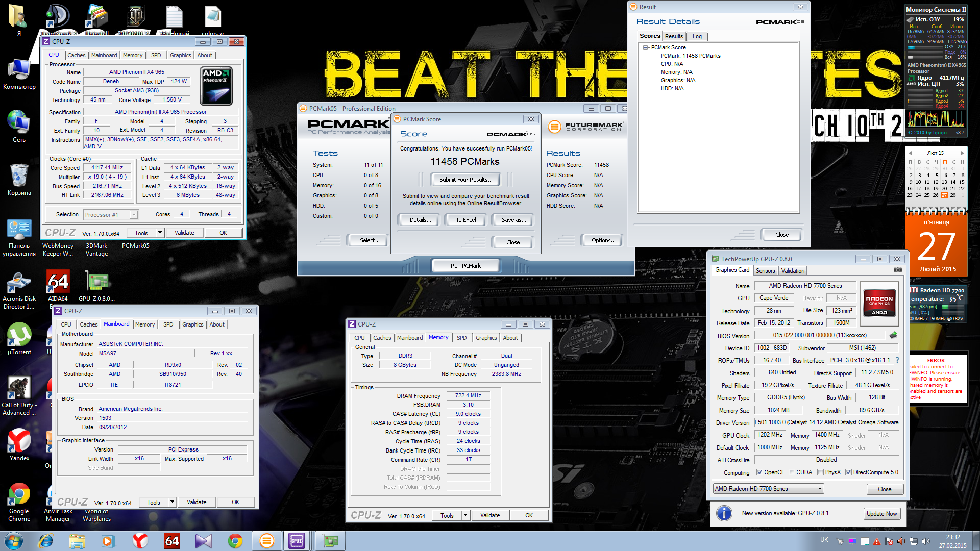Click the Windows Start button

pos(13,541)
